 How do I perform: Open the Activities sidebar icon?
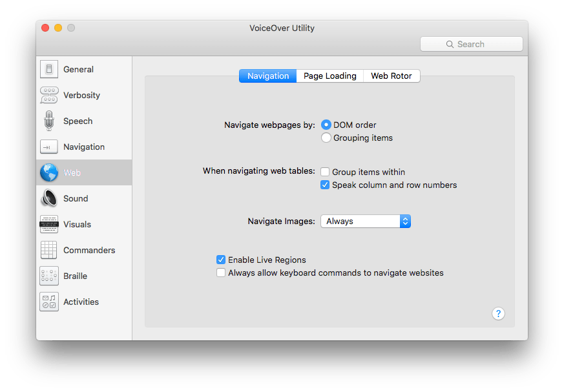pos(49,302)
